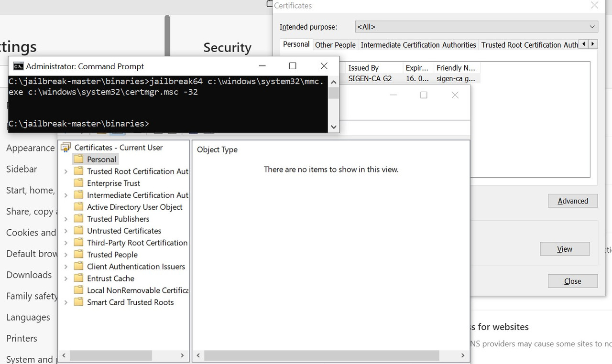
Task: Select Trusted Root Certification Authorities folder
Action: [x=138, y=171]
